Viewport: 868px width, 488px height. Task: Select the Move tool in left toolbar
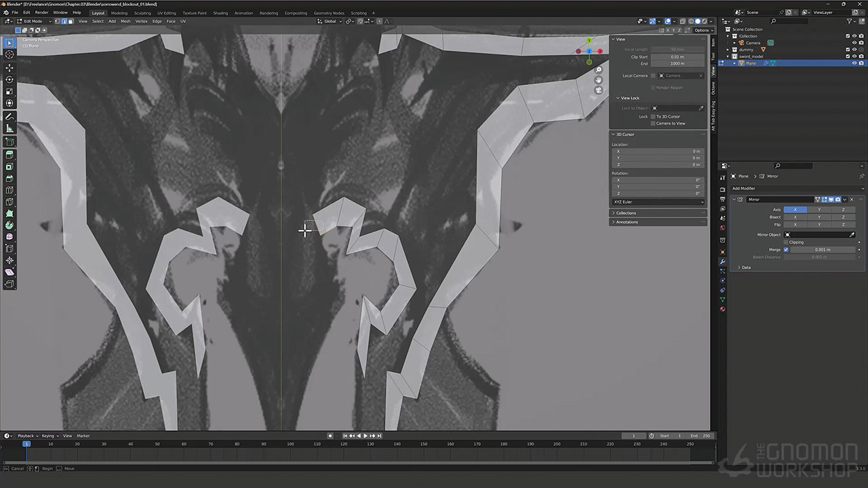tap(9, 68)
